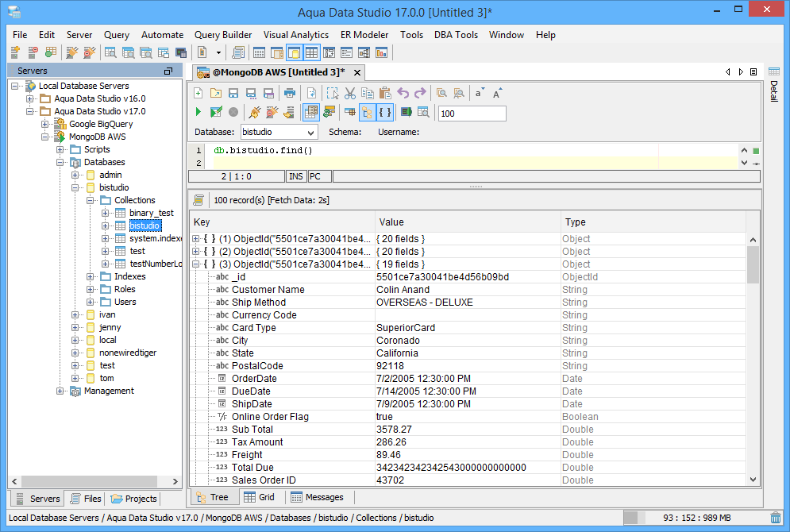
Task: Click the Value column header
Action: (x=468, y=222)
